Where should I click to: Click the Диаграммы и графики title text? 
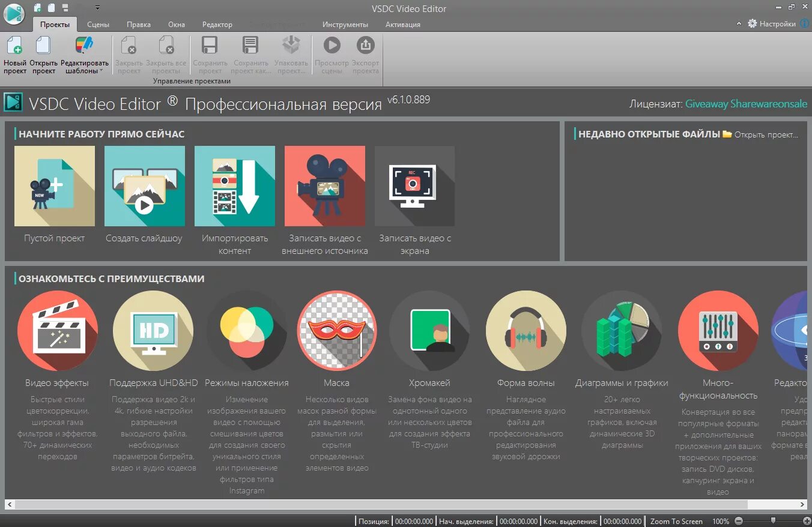point(622,383)
